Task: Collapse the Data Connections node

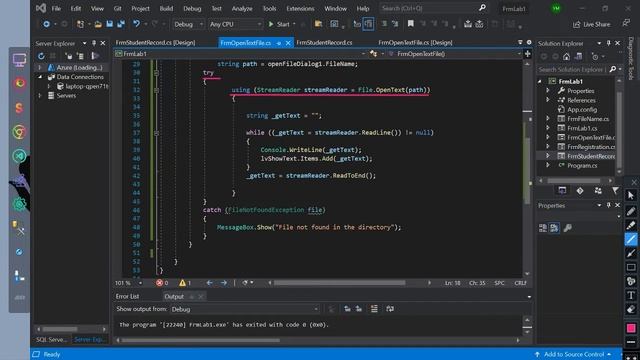Action: pyautogui.click(x=40, y=77)
